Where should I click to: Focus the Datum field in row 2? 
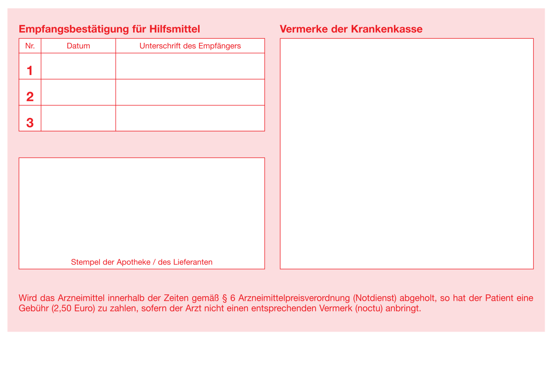click(78, 93)
